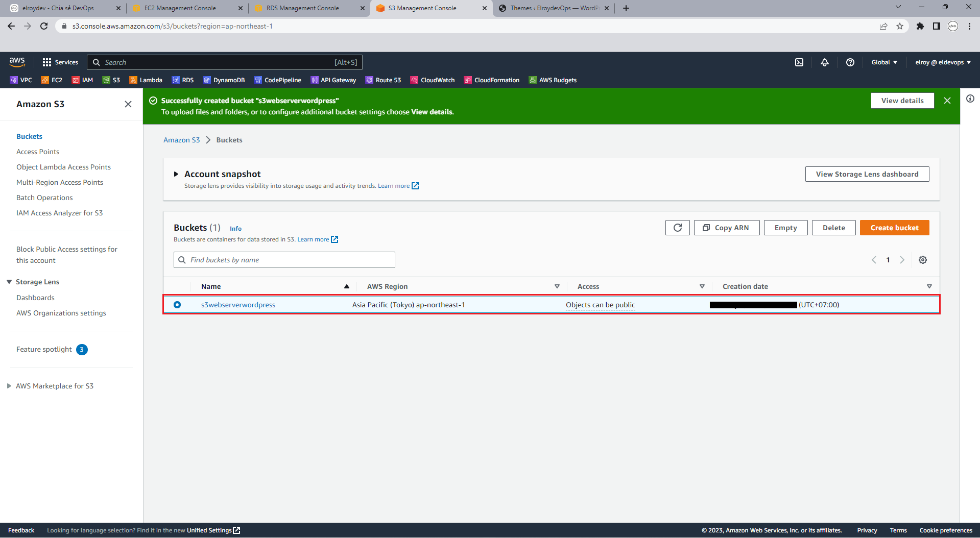980x538 pixels.
Task: Close the Amazon S3 side navigation
Action: [x=128, y=104]
